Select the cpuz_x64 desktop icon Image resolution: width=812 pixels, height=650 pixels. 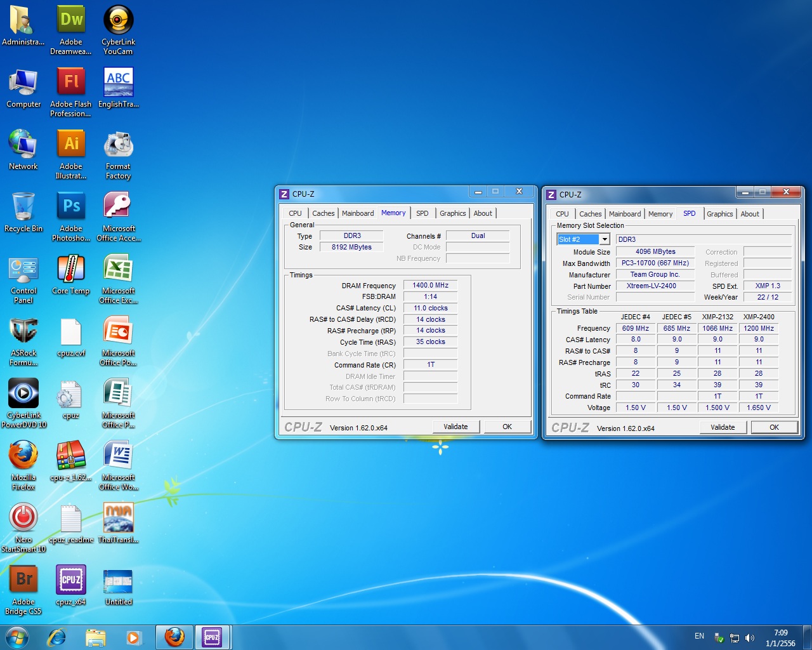[x=71, y=581]
